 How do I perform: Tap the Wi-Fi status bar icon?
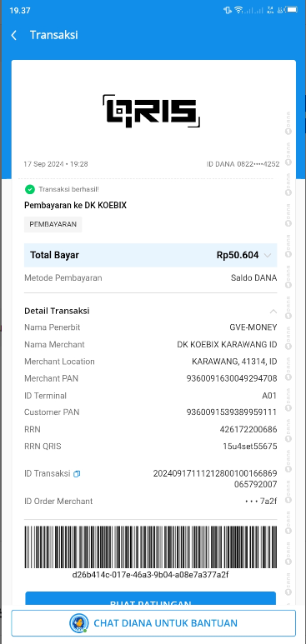238,10
